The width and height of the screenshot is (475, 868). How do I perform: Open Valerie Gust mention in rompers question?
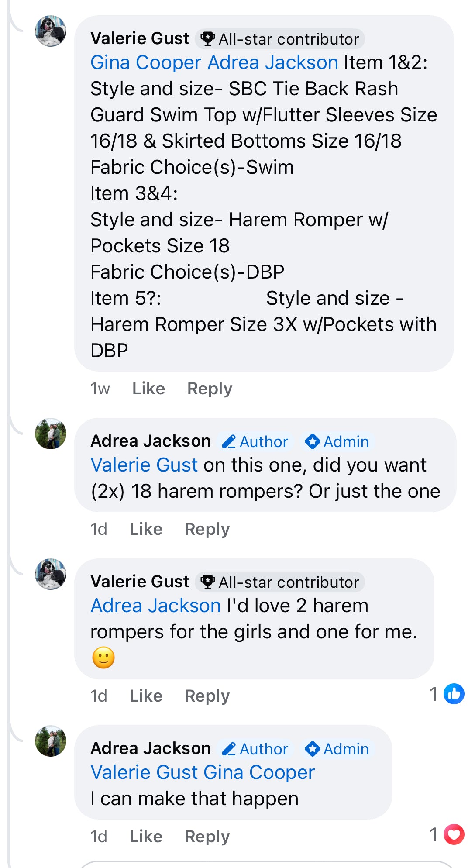pos(144,465)
